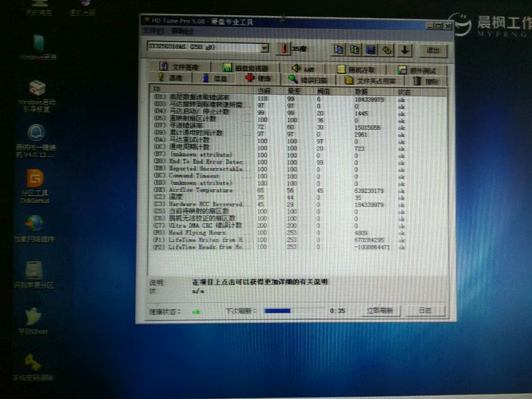Viewport: 532px width, 399px height.
Task: Click the 状态 column header
Action: coord(421,92)
